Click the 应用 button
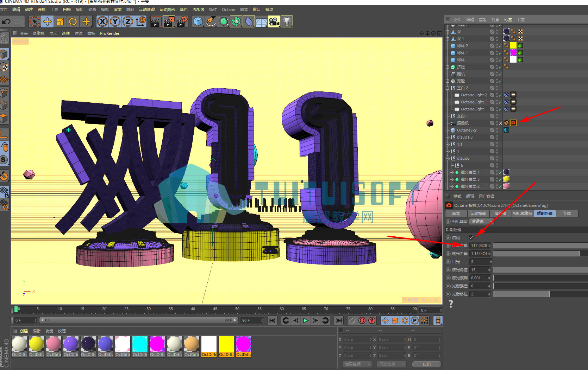 (x=427, y=364)
